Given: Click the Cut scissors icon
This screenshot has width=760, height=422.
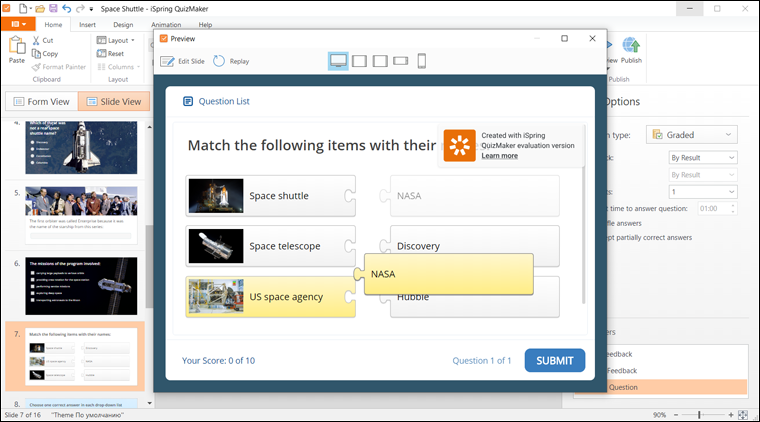Looking at the screenshot, I should [36, 40].
